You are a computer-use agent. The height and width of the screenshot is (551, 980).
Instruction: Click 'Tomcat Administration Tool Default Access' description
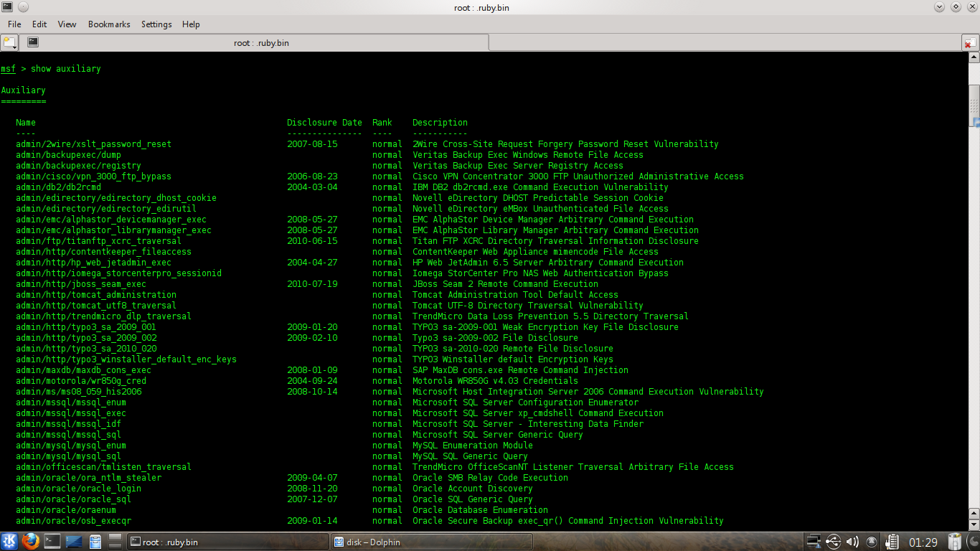[x=515, y=295]
